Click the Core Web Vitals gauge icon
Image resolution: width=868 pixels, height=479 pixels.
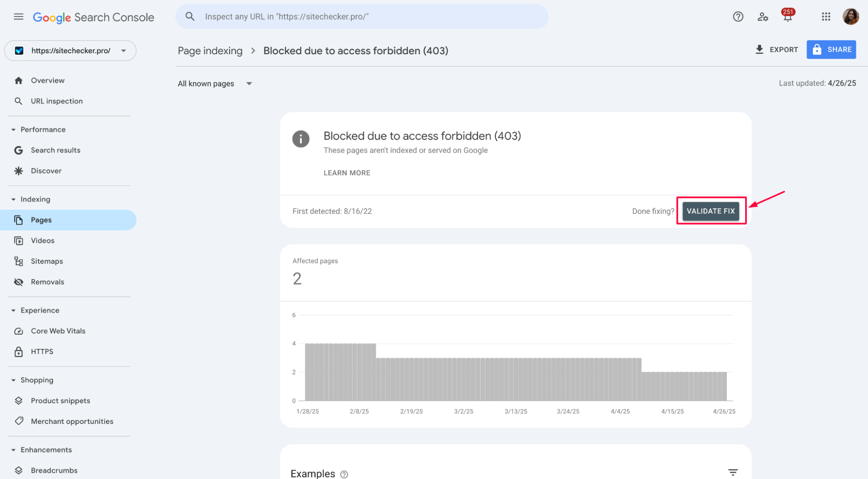[x=19, y=331]
